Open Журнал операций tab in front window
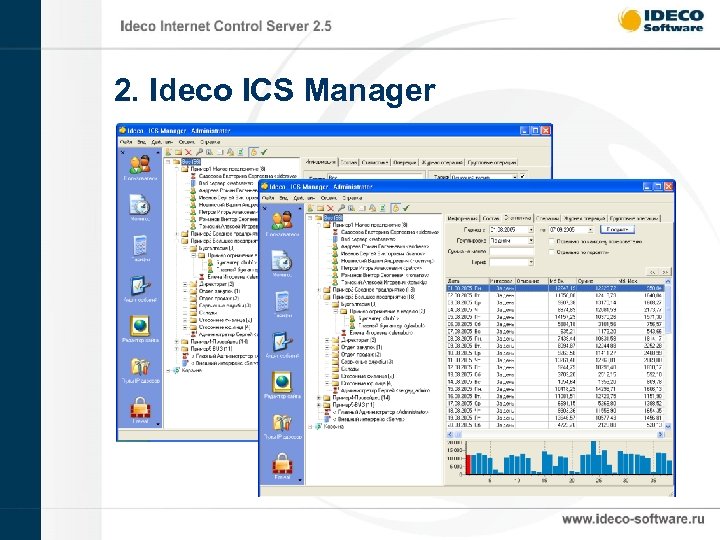The image size is (720, 540). pyautogui.click(x=585, y=219)
